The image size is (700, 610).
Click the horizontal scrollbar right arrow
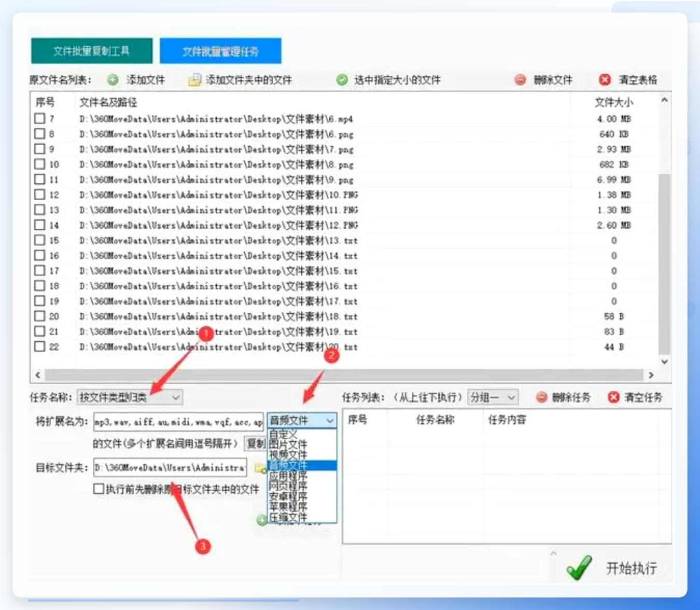(651, 375)
